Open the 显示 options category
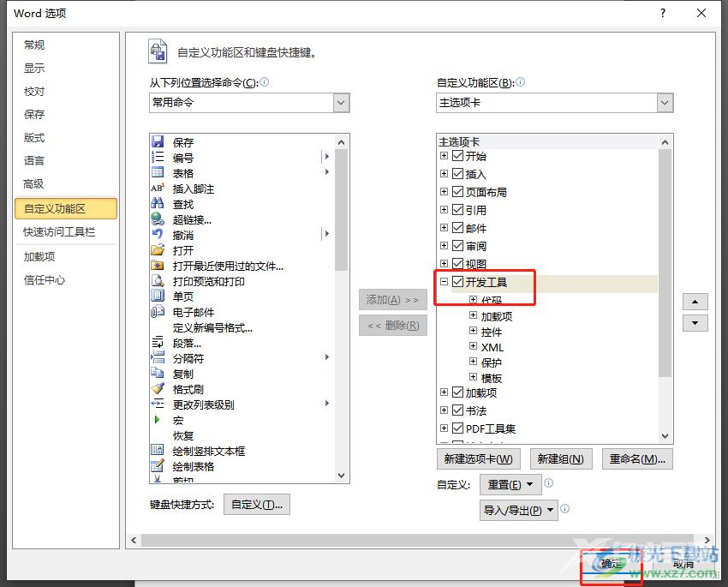Viewport: 728px width, 587px height. pos(34,69)
